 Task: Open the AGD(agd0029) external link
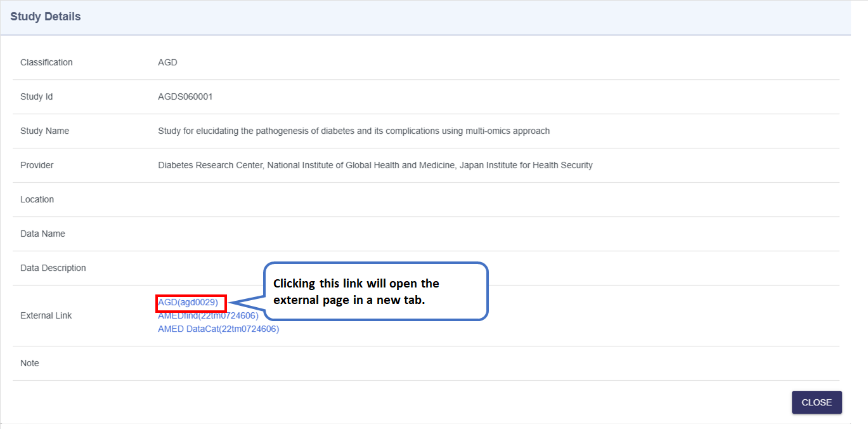tap(188, 303)
